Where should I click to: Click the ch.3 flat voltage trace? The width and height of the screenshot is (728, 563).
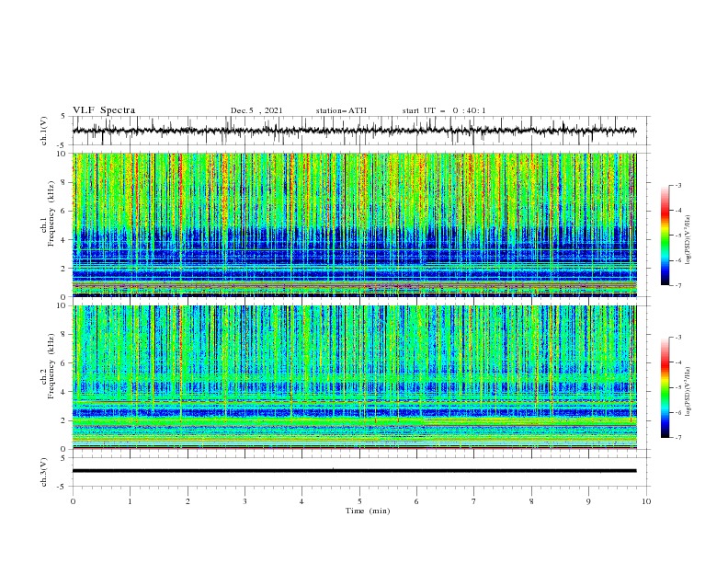tap(354, 471)
